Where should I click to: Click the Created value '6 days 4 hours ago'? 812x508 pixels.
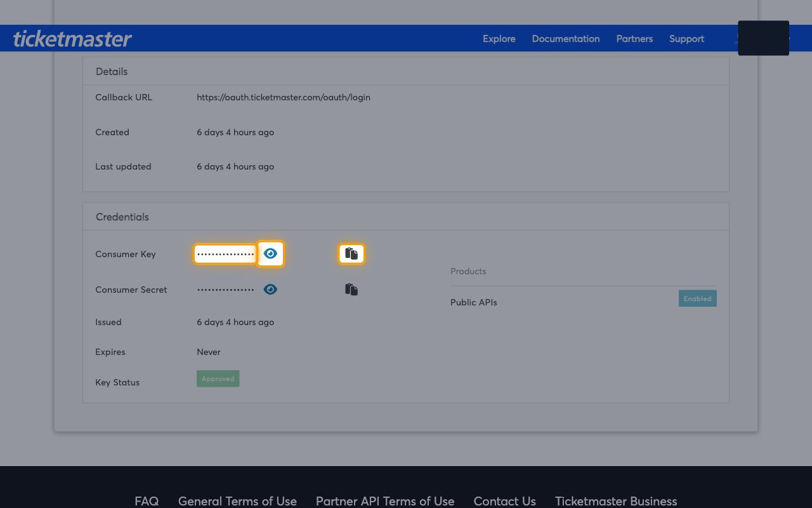point(235,132)
